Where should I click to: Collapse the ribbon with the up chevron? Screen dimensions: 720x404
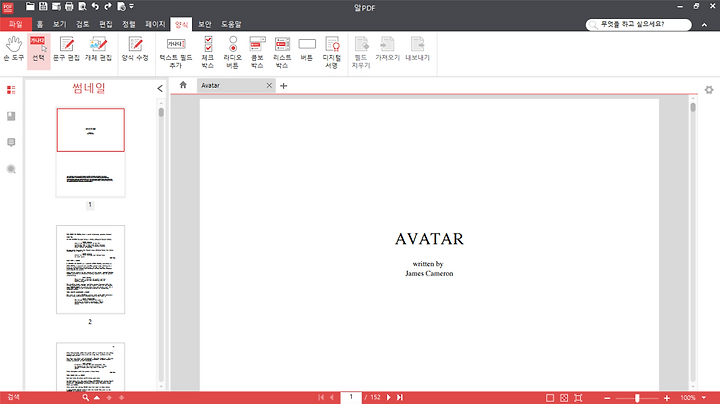tap(704, 25)
